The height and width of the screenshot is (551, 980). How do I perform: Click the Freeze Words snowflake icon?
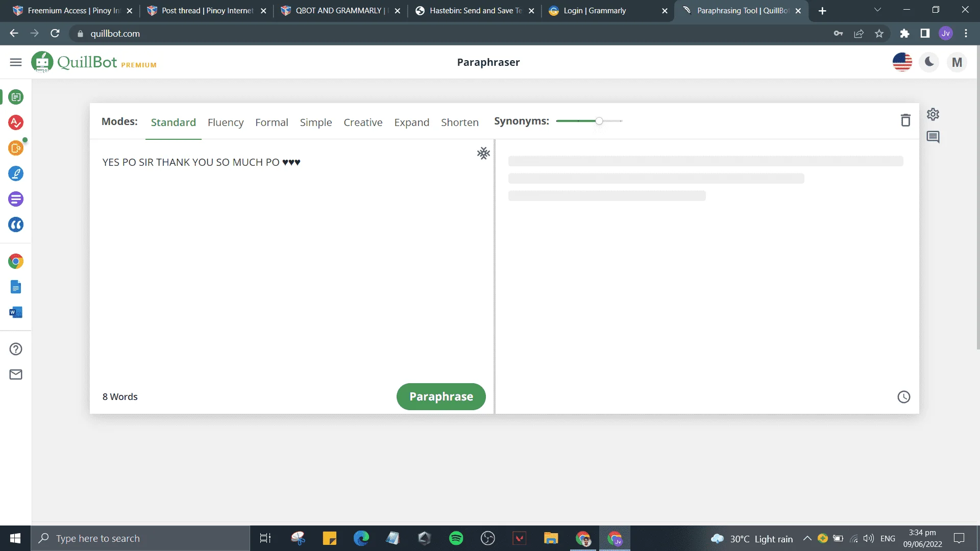point(483,153)
